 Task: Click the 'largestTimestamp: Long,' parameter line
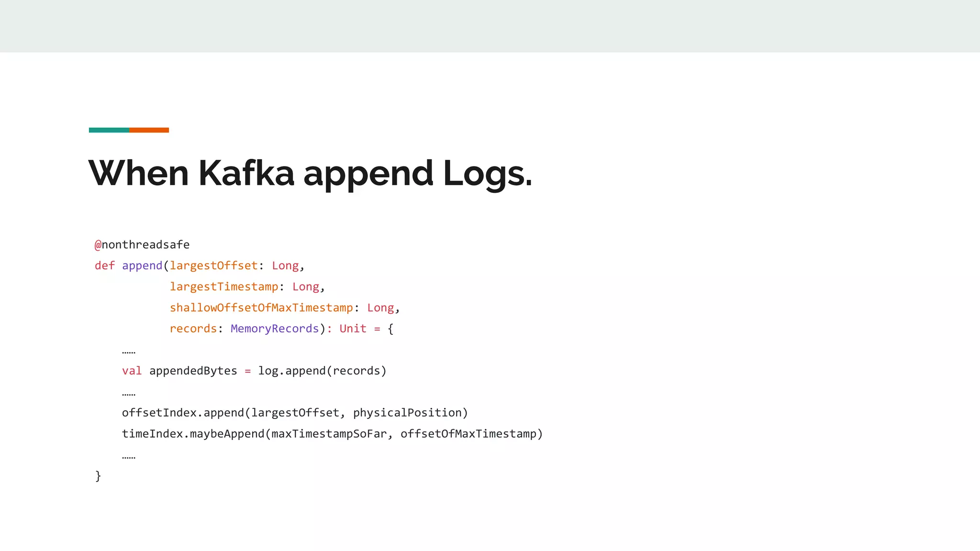pos(247,287)
